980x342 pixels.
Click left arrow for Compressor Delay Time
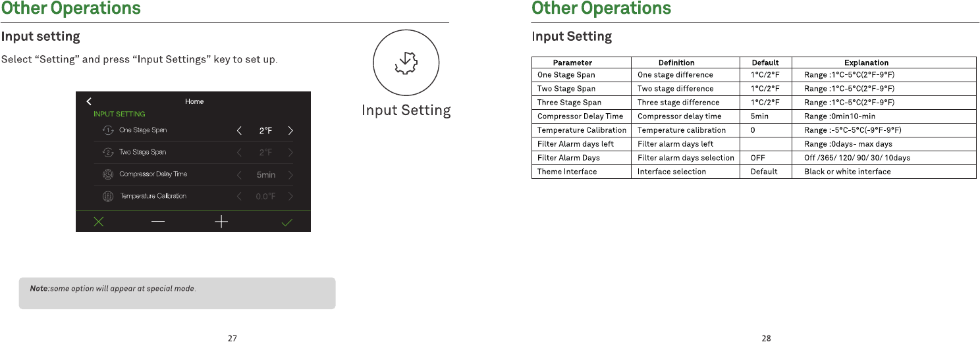click(240, 174)
